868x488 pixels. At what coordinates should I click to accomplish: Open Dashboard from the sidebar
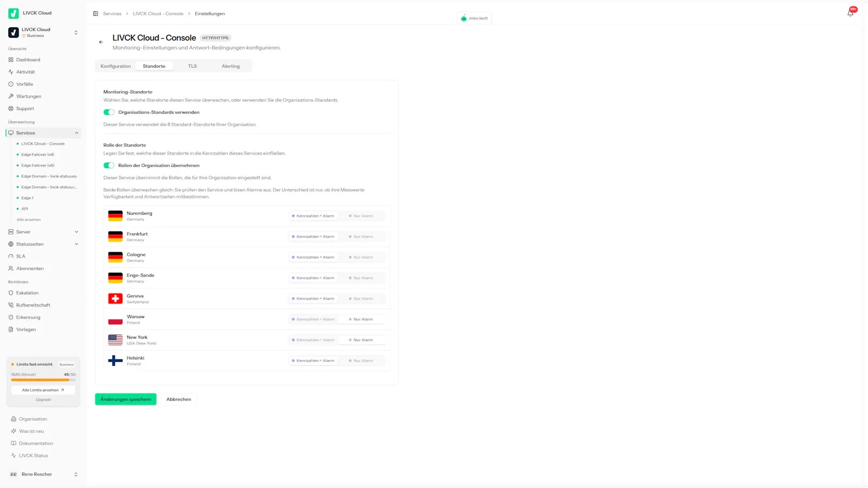pos(43,60)
